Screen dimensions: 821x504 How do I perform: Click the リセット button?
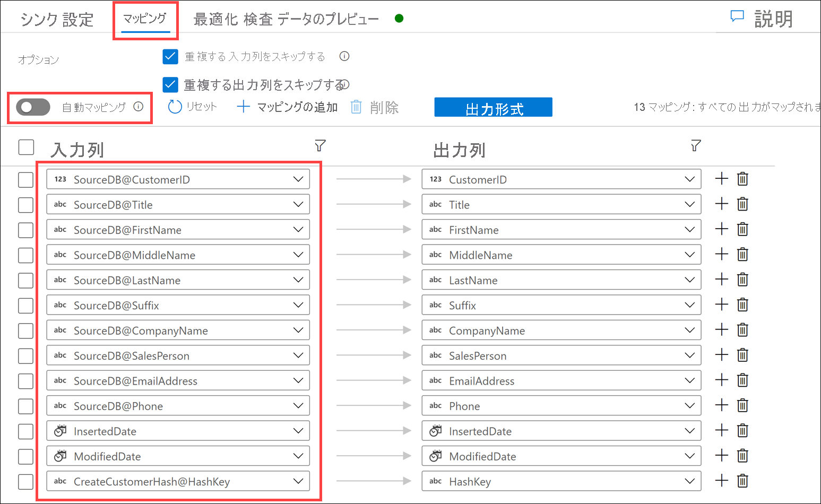[192, 107]
